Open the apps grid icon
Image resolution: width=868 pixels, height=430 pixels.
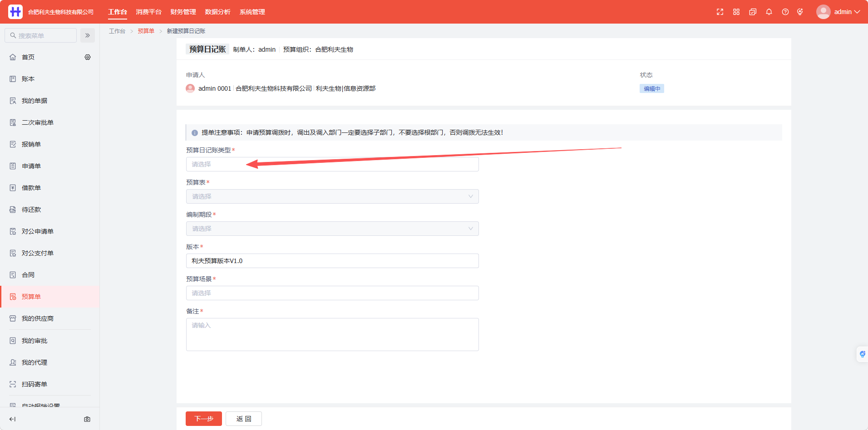[x=736, y=12]
